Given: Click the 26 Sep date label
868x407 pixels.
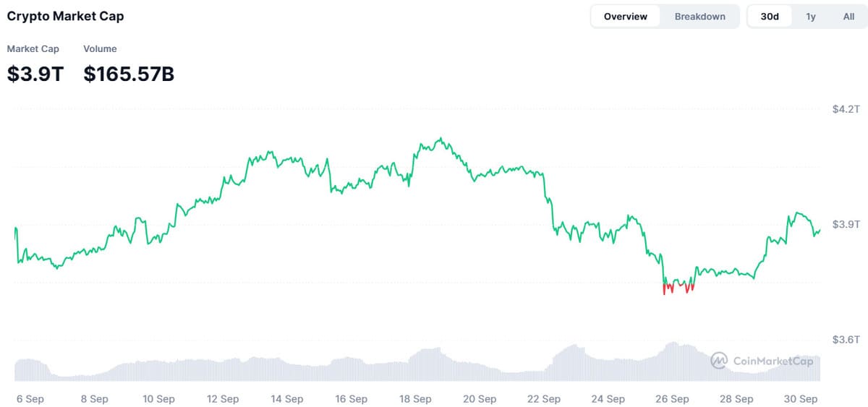Looking at the screenshot, I should click(672, 399).
